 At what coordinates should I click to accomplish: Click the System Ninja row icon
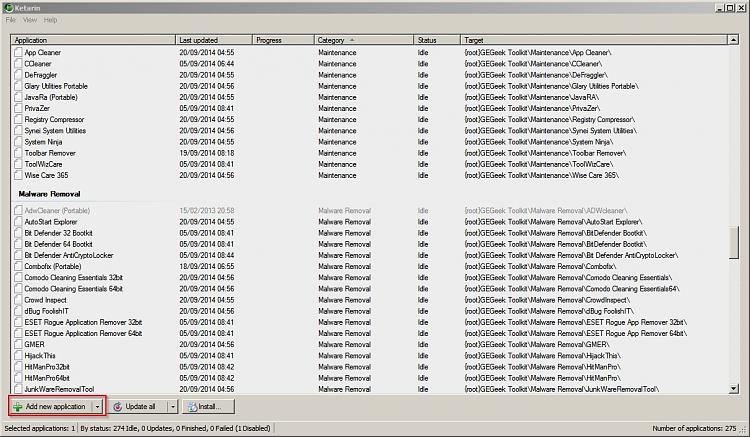[x=18, y=142]
